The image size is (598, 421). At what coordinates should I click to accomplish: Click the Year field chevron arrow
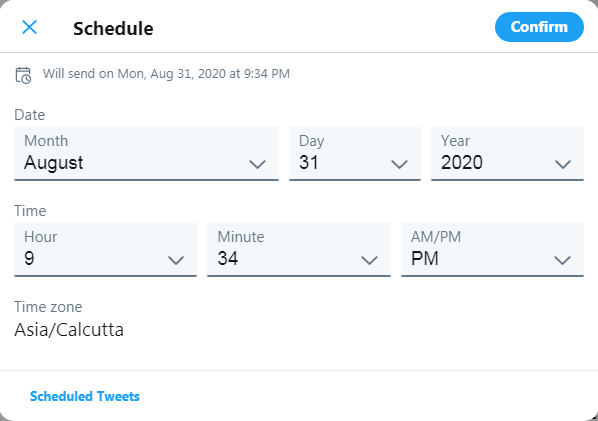tap(563, 164)
